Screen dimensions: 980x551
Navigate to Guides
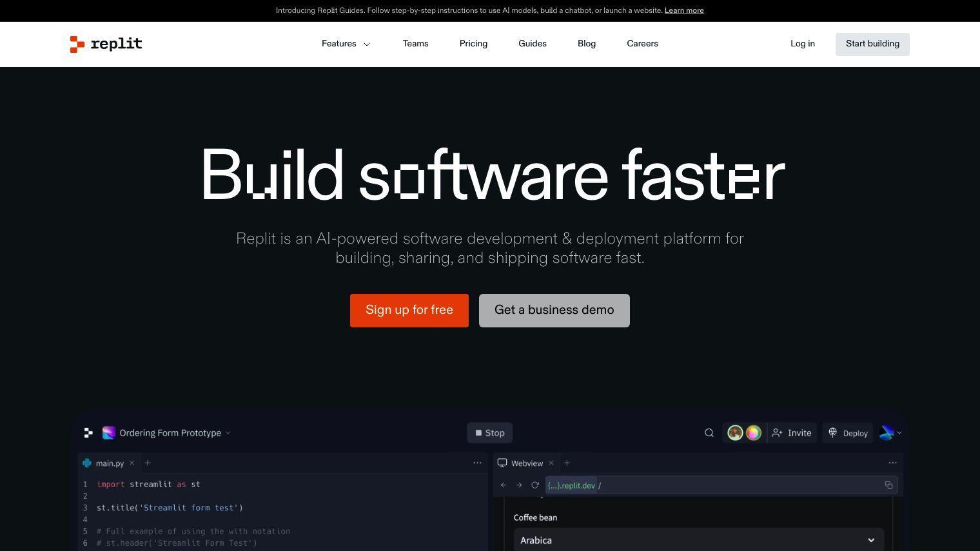[533, 44]
